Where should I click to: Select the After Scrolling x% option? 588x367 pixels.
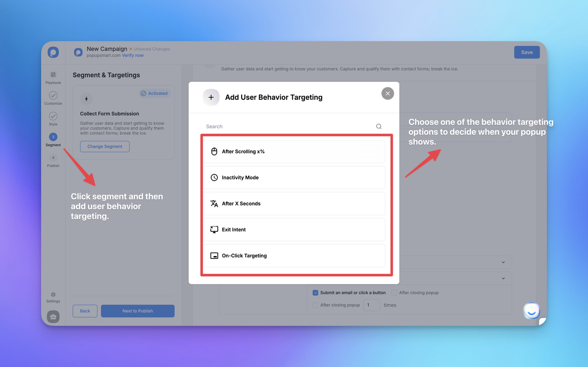point(294,151)
